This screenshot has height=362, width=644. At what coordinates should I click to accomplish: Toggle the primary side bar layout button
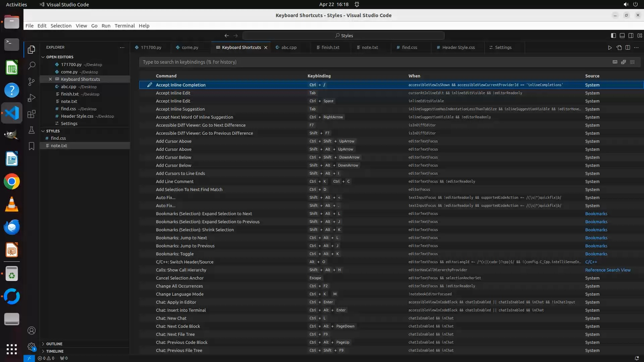[x=613, y=36]
